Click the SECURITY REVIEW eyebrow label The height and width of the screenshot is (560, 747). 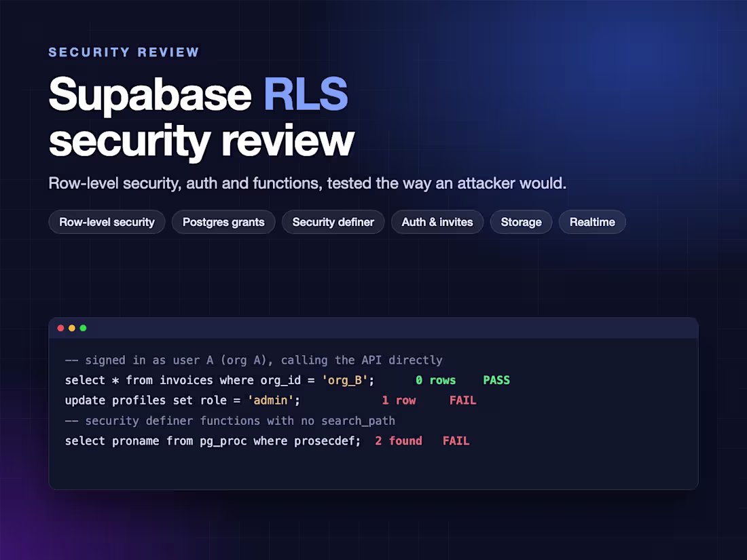(x=124, y=52)
